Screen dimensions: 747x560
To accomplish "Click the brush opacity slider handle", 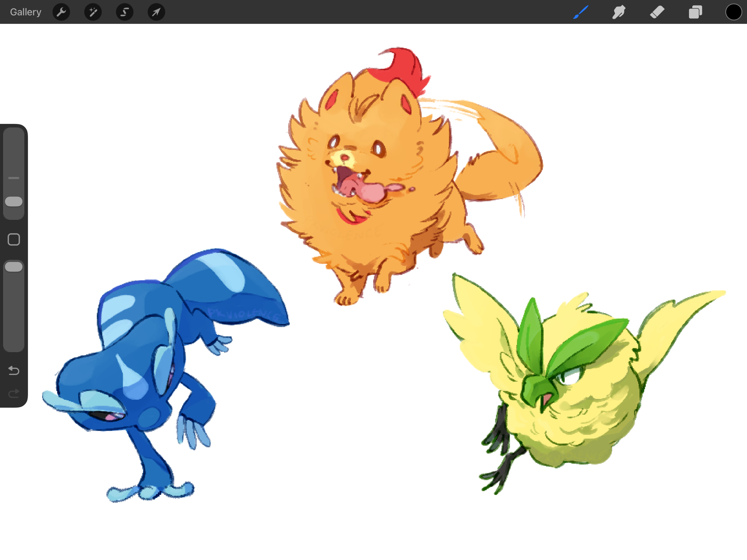I will tap(14, 267).
